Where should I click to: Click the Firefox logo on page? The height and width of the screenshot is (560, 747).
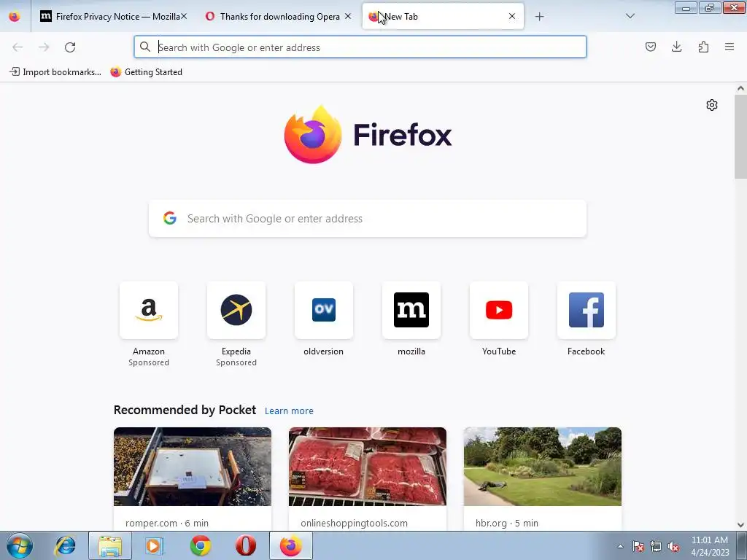point(368,135)
